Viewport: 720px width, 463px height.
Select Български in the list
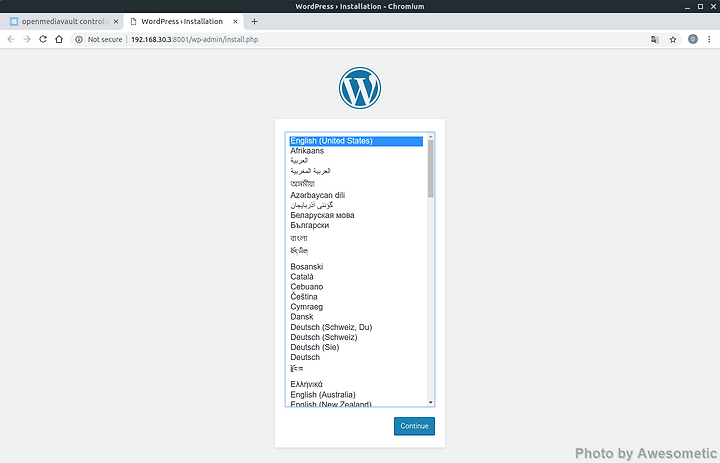click(x=356, y=225)
